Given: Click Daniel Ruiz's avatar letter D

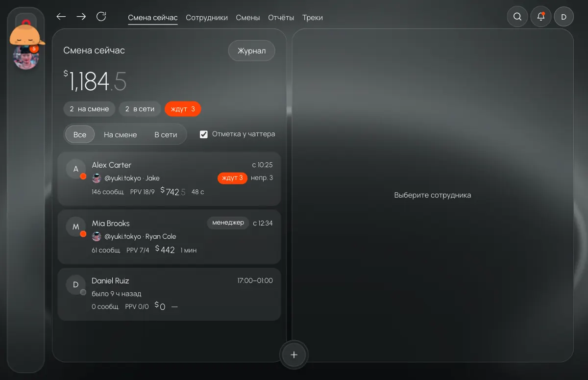Looking at the screenshot, I should point(76,285).
